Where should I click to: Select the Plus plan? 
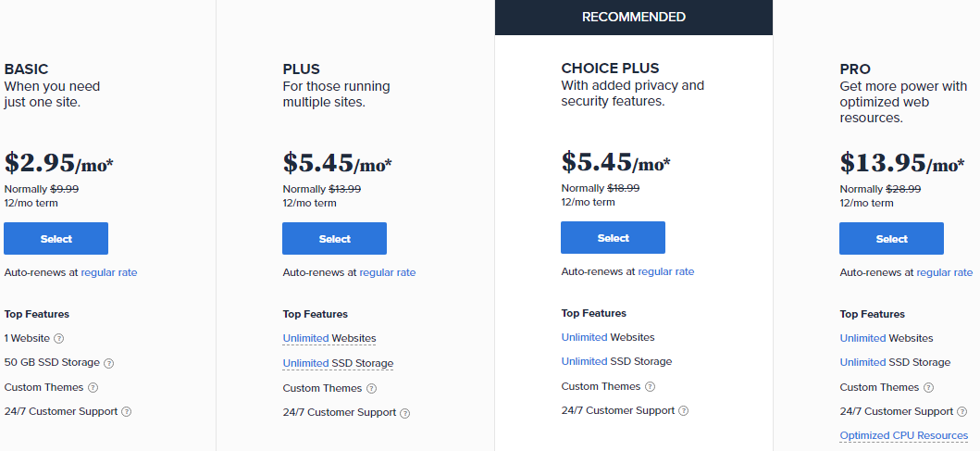pyautogui.click(x=335, y=239)
